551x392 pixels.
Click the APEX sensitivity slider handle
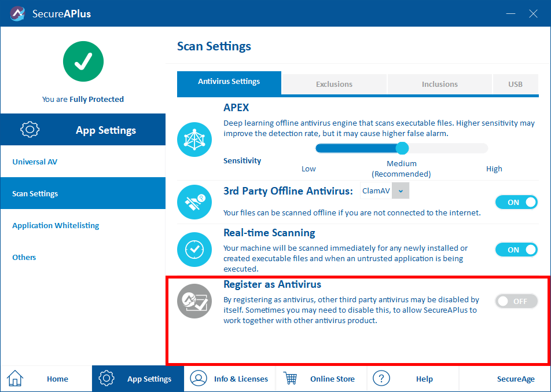(x=402, y=148)
